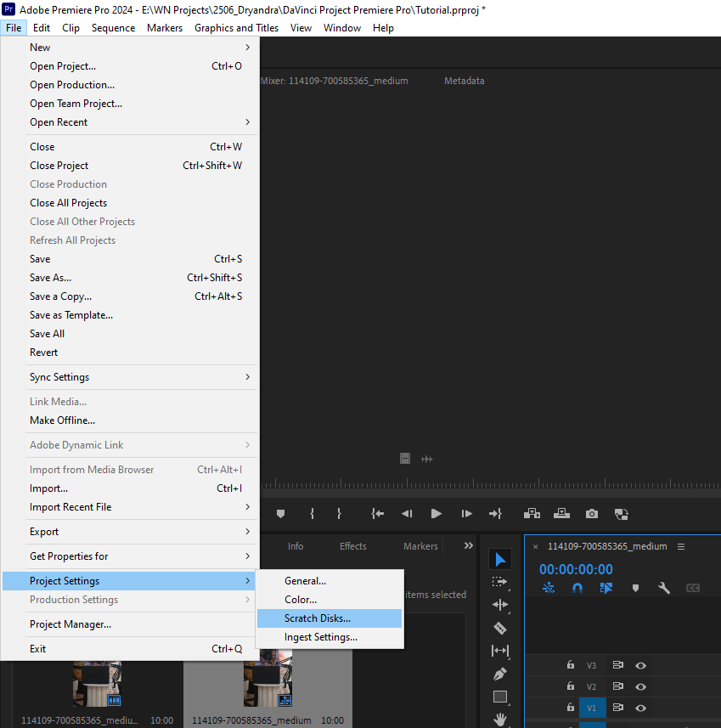Toggle V3 sync lock
This screenshot has width=721, height=728.
617,665
